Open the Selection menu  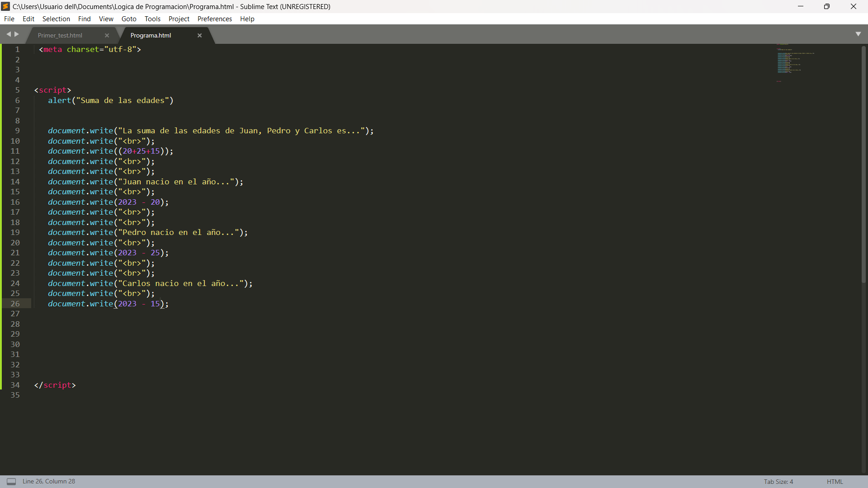tap(56, 19)
